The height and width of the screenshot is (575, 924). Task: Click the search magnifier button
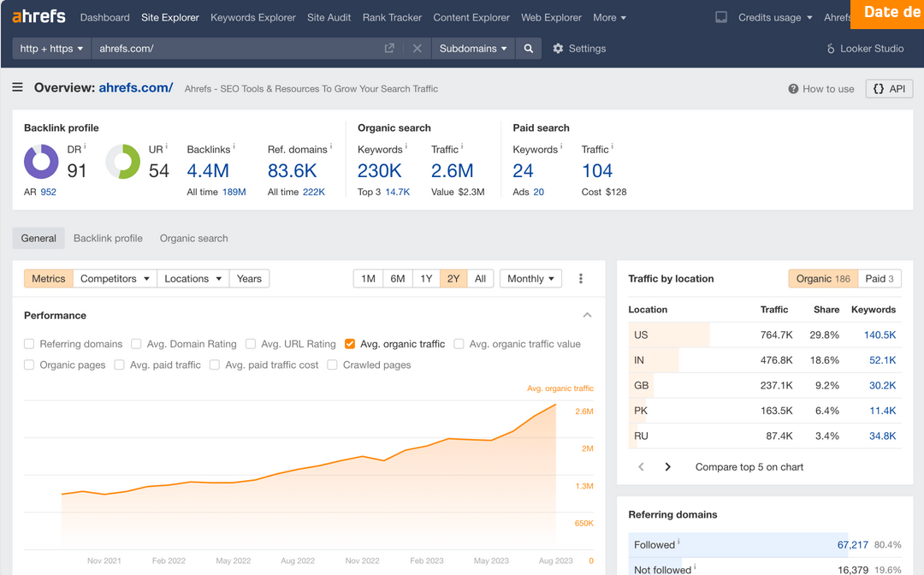coord(529,49)
